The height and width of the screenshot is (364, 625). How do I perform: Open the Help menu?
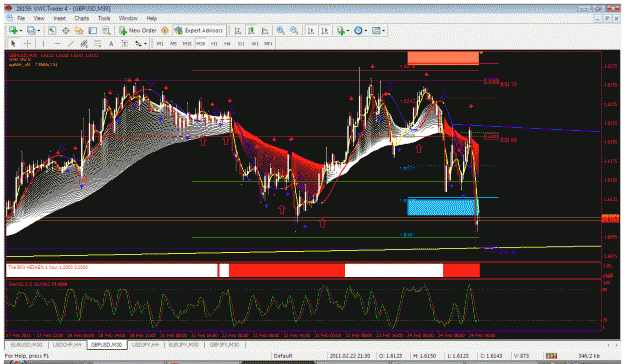pos(151,18)
